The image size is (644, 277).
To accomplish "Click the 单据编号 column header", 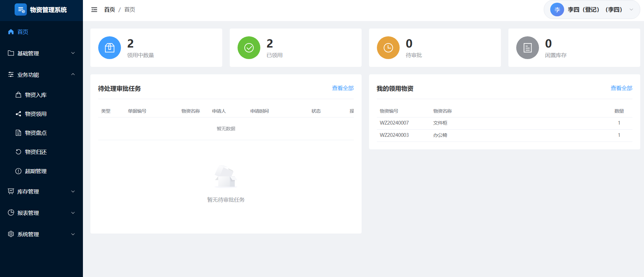I will 137,111.
